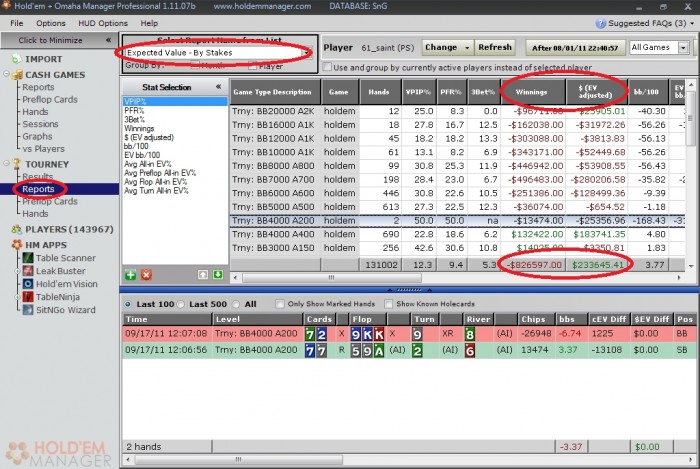The height and width of the screenshot is (469, 700).
Task: Click Refresh button
Action: 495,47
